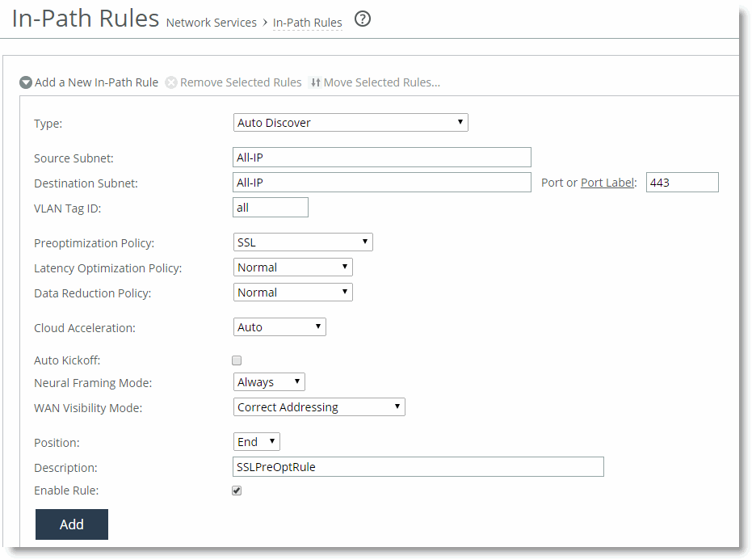Click the port field containing 443

[682, 183]
